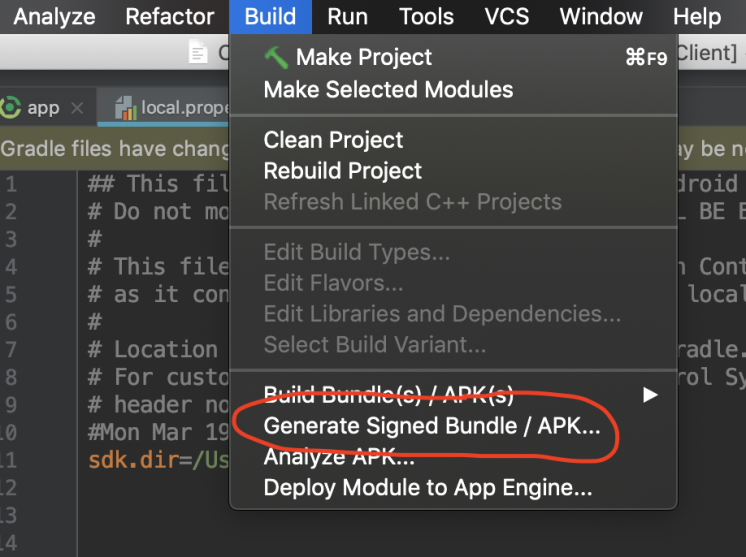Choose Make Selected Modules

tap(388, 90)
